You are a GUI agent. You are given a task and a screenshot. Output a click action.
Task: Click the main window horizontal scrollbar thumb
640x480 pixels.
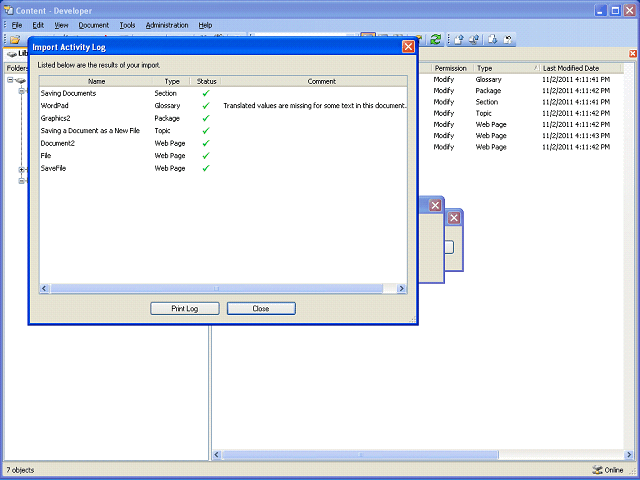click(x=360, y=455)
